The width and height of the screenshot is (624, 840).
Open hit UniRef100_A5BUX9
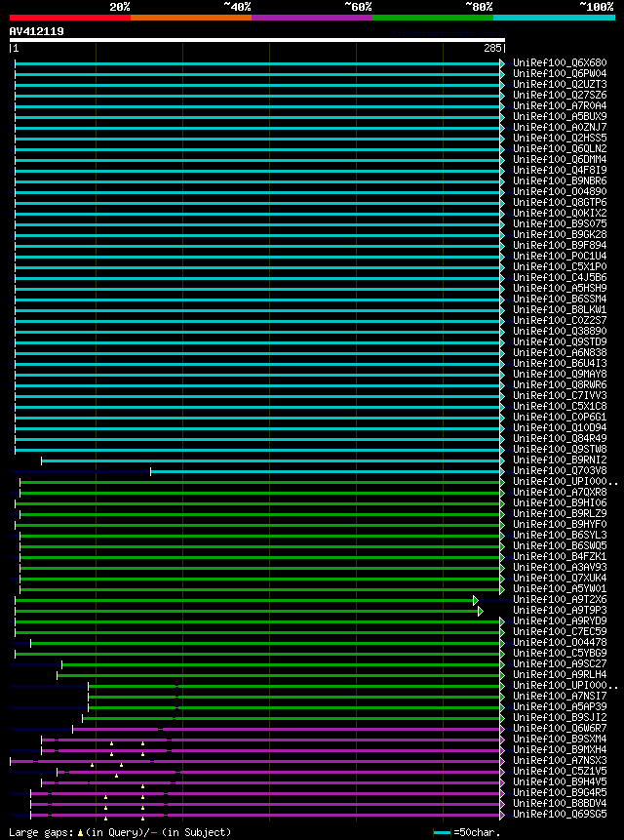[x=560, y=117]
